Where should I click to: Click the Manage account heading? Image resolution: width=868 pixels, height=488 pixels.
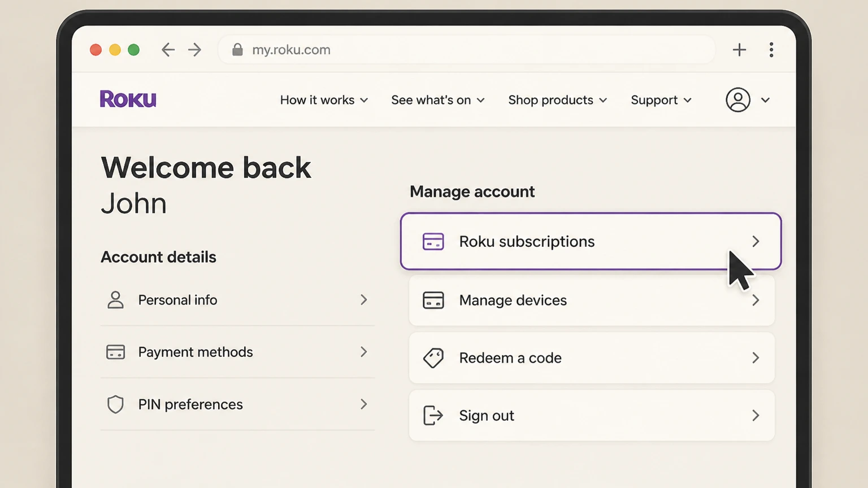[472, 192]
